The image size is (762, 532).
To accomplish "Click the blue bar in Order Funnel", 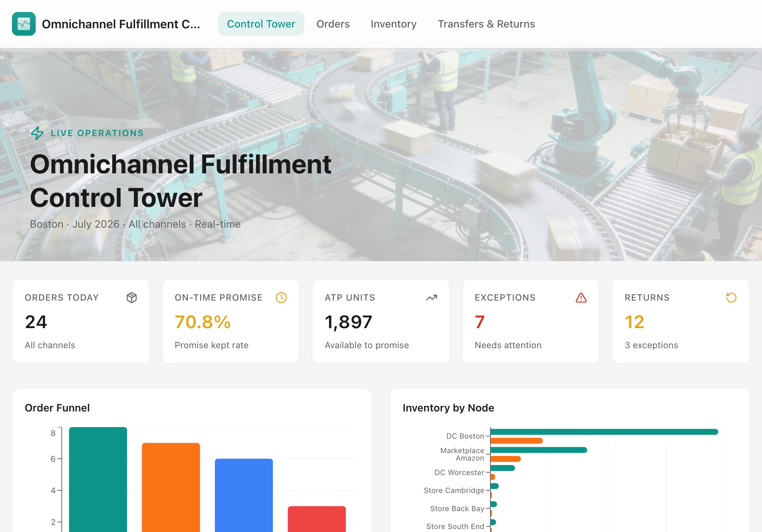I will point(244,495).
